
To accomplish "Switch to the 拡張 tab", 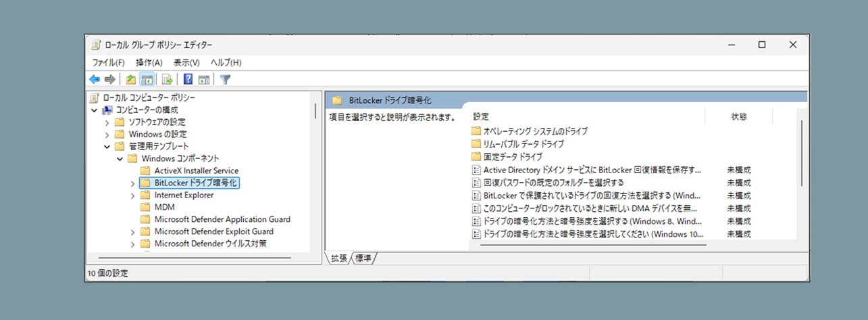I will [339, 258].
